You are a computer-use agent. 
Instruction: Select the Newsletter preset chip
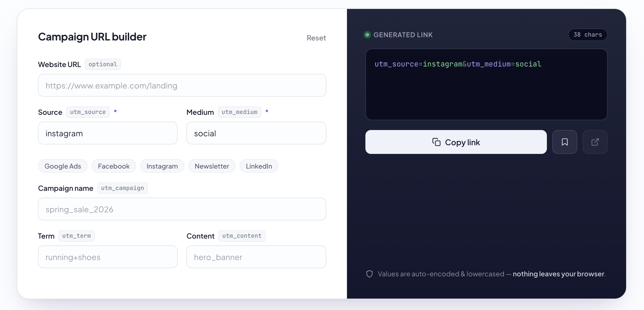pyautogui.click(x=212, y=166)
